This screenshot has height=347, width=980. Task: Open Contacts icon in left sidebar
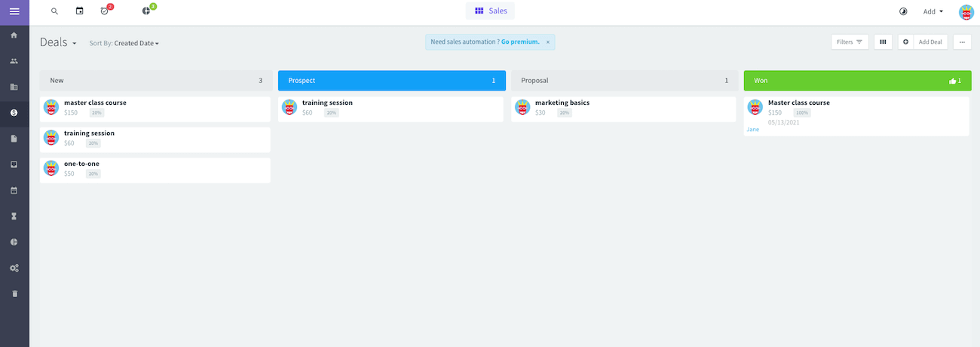click(x=14, y=61)
